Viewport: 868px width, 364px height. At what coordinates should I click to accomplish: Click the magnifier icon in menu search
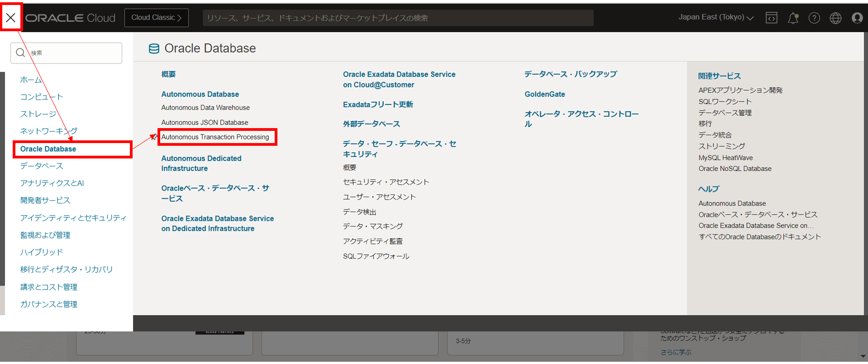[20, 53]
